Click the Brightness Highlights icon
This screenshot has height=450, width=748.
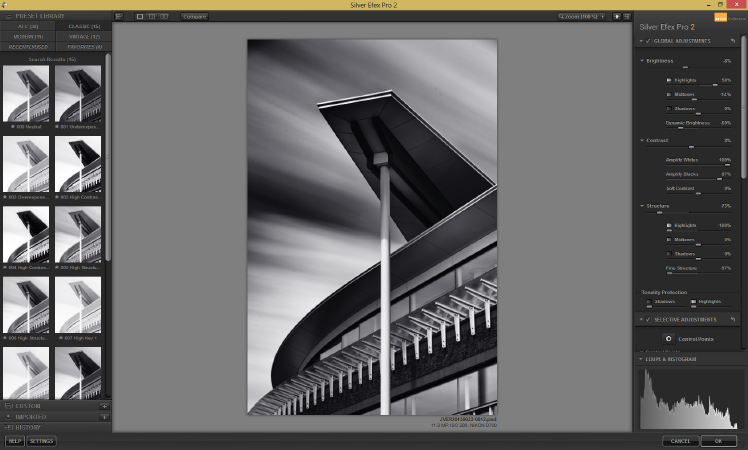669,80
